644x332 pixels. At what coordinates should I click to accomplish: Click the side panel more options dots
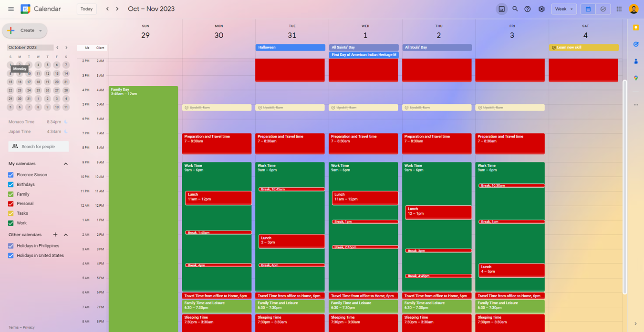tap(636, 105)
